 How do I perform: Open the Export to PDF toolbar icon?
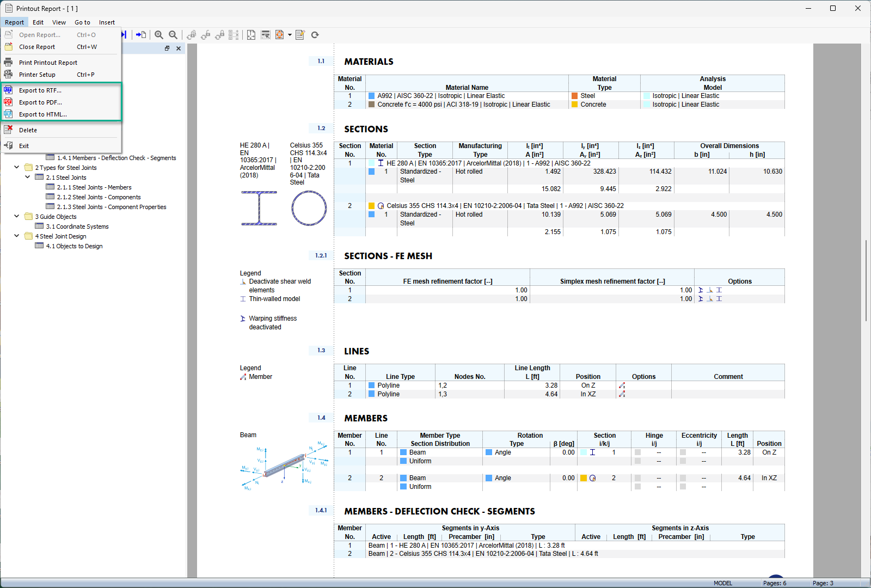[279, 34]
